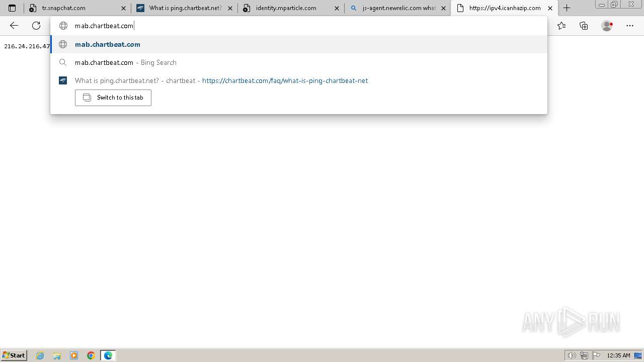Close the What is ping.chartbeat.net tab
Screen dimensions: 644x362
pos(230,8)
